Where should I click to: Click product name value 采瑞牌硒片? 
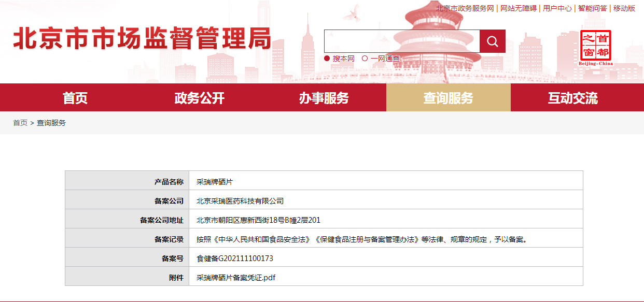[x=215, y=182]
